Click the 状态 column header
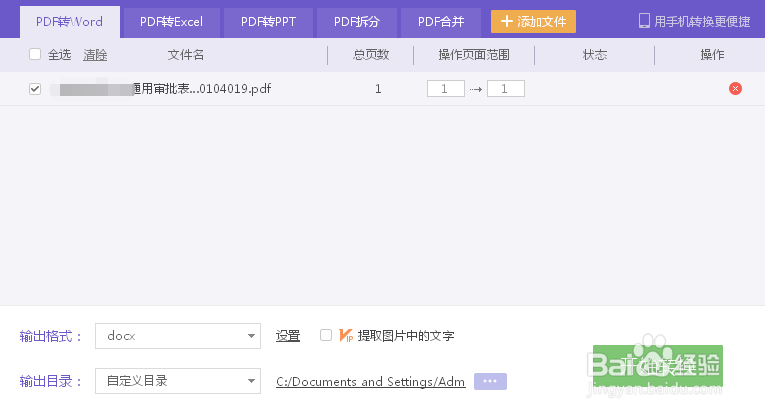765x416 pixels. [595, 55]
